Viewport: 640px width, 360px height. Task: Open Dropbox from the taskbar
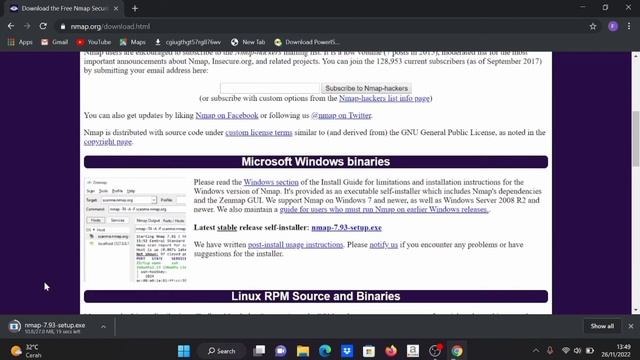347,351
